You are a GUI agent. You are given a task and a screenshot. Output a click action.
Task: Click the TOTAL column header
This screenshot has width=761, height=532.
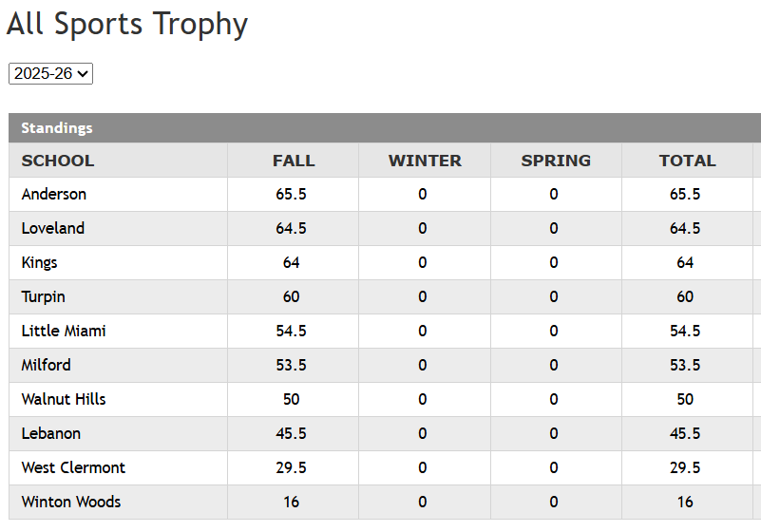click(687, 161)
